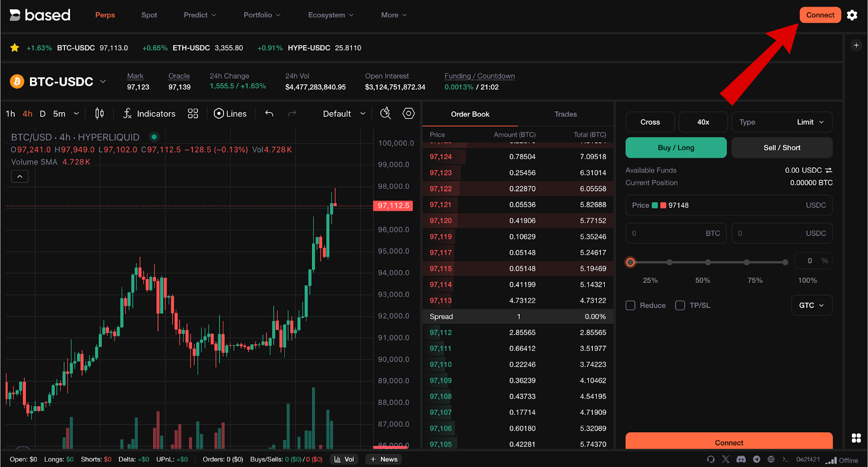Open the GTC time-in-force dropdown
Screen dimensions: 868x467
click(x=812, y=305)
